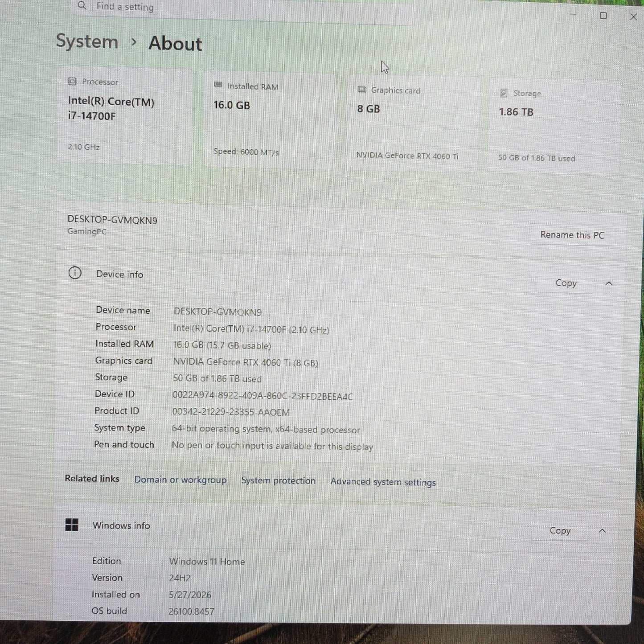This screenshot has width=644, height=644.
Task: Click Rename this PC button
Action: point(572,235)
